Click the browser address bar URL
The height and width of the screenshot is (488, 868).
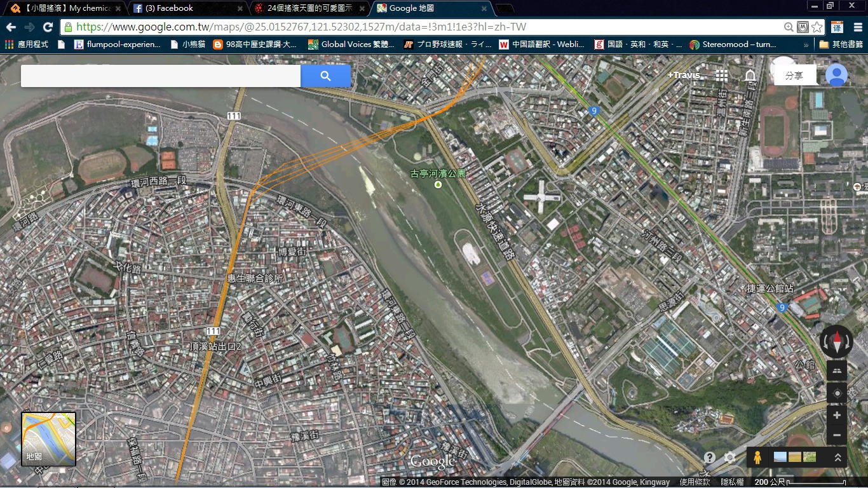(x=301, y=27)
